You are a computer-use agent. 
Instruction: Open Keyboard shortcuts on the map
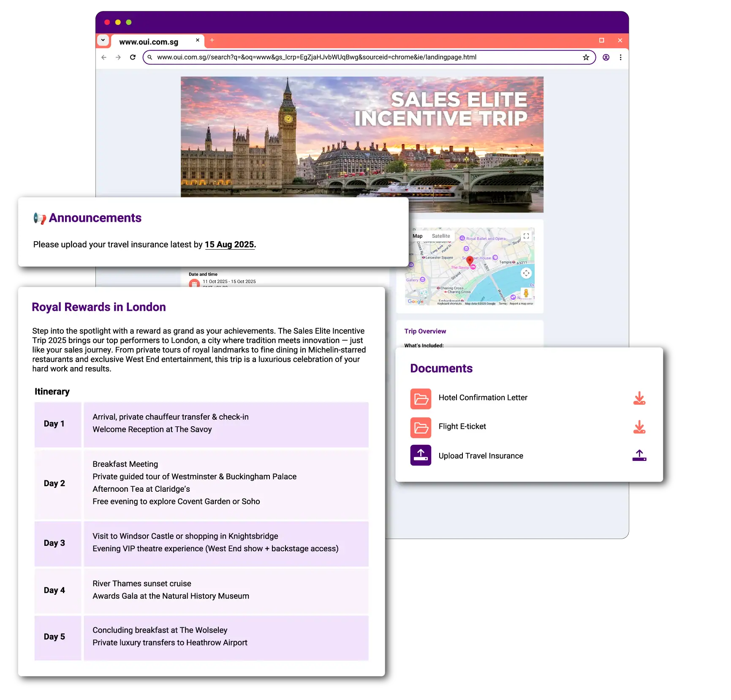point(449,304)
